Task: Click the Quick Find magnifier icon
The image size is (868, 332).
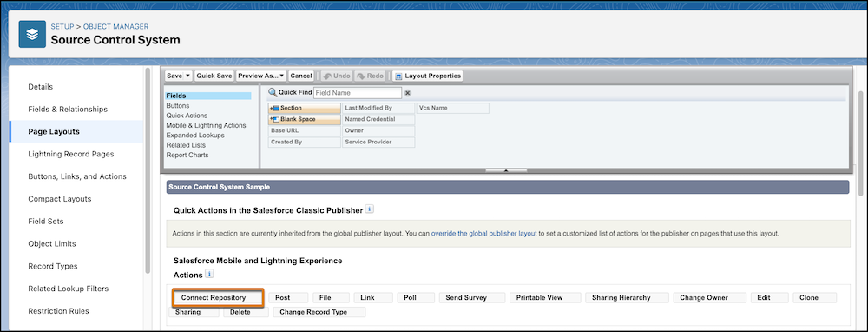Action: click(273, 93)
